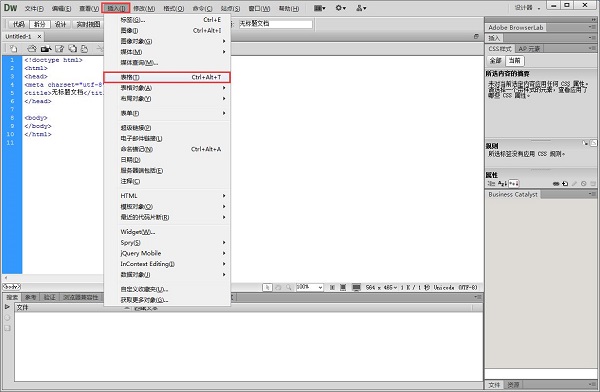Expand HTML submenu

tap(167, 196)
